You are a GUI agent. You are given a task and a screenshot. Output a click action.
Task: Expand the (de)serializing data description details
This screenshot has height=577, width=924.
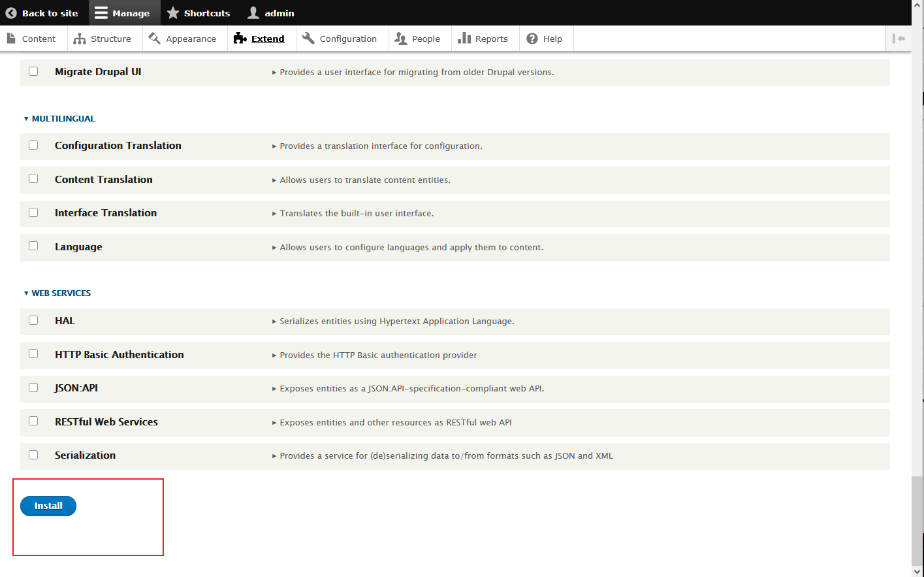(x=443, y=456)
